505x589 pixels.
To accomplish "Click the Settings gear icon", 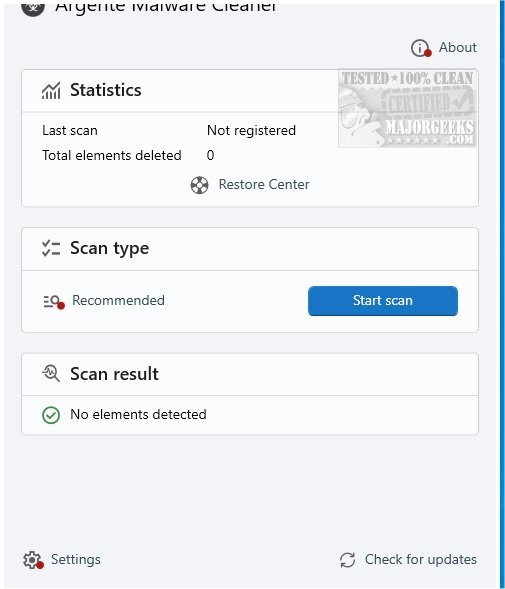I will [x=33, y=560].
